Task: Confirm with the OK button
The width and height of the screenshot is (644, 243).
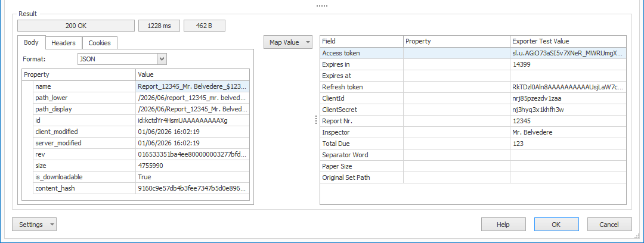Action: click(556, 225)
